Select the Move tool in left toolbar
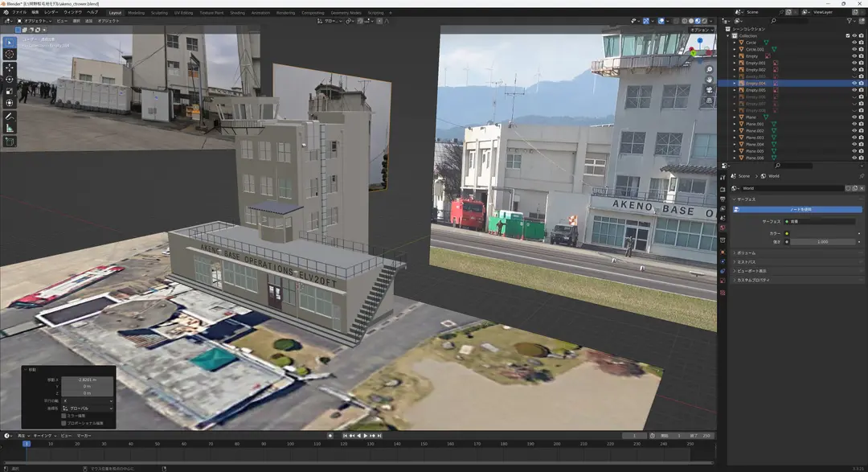Image resolution: width=868 pixels, height=472 pixels. tap(10, 68)
